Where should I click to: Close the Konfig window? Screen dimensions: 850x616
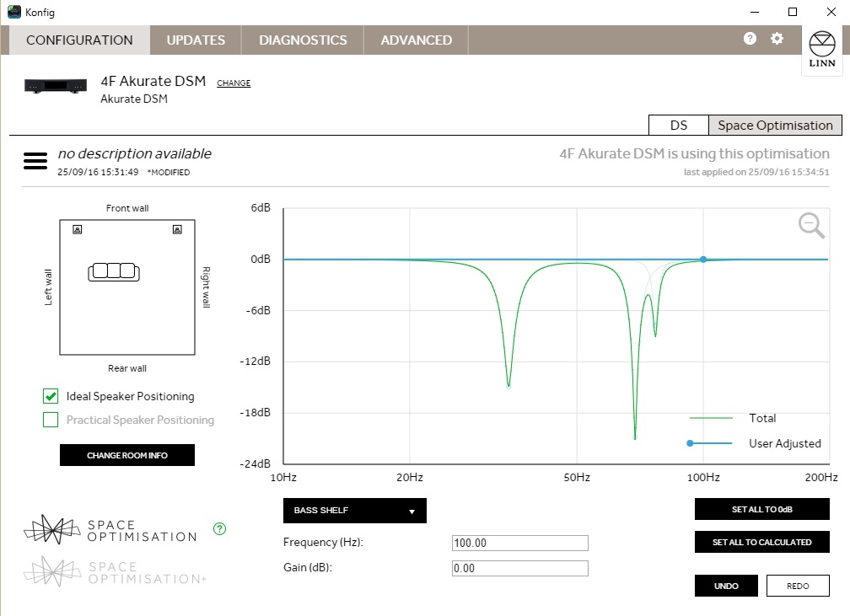tap(831, 12)
